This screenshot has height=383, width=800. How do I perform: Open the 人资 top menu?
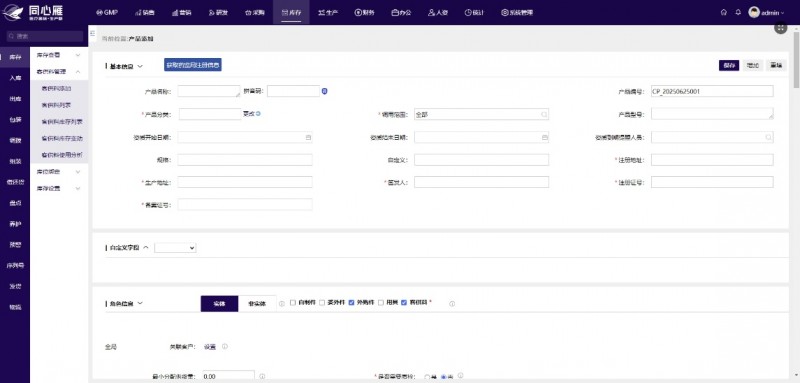[x=438, y=12]
